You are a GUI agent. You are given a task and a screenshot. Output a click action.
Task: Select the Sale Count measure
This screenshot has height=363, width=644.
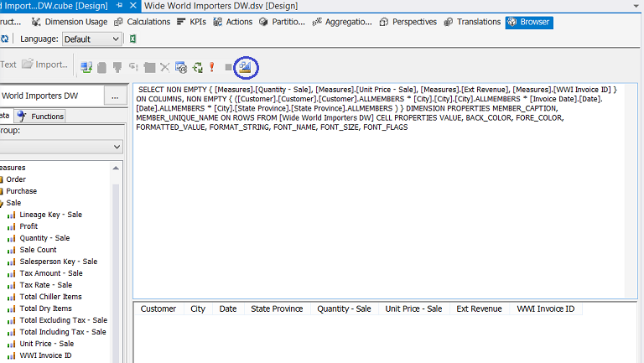tap(38, 250)
